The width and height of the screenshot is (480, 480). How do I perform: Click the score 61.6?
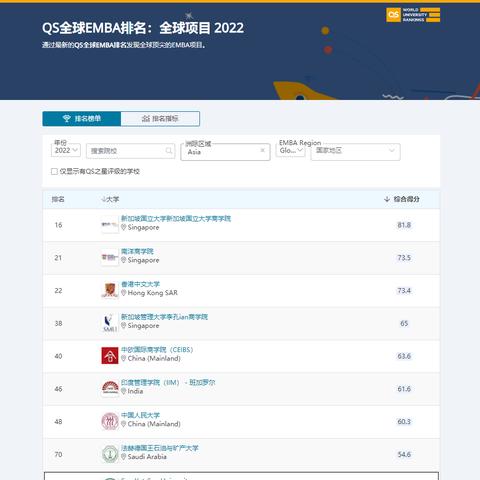pos(404,389)
